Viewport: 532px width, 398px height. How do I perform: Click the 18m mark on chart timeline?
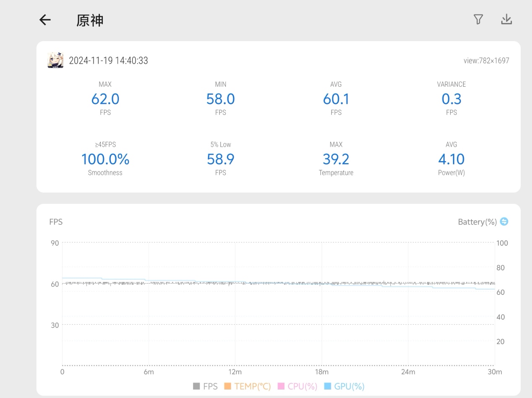pyautogui.click(x=322, y=372)
